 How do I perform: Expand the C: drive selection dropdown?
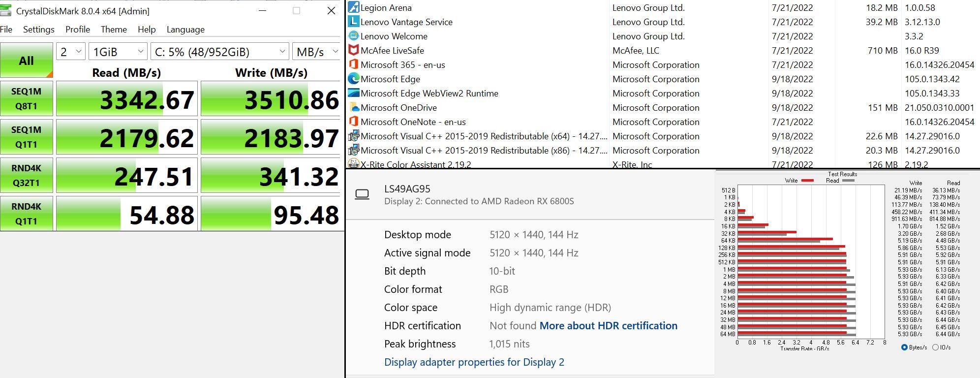coord(219,52)
